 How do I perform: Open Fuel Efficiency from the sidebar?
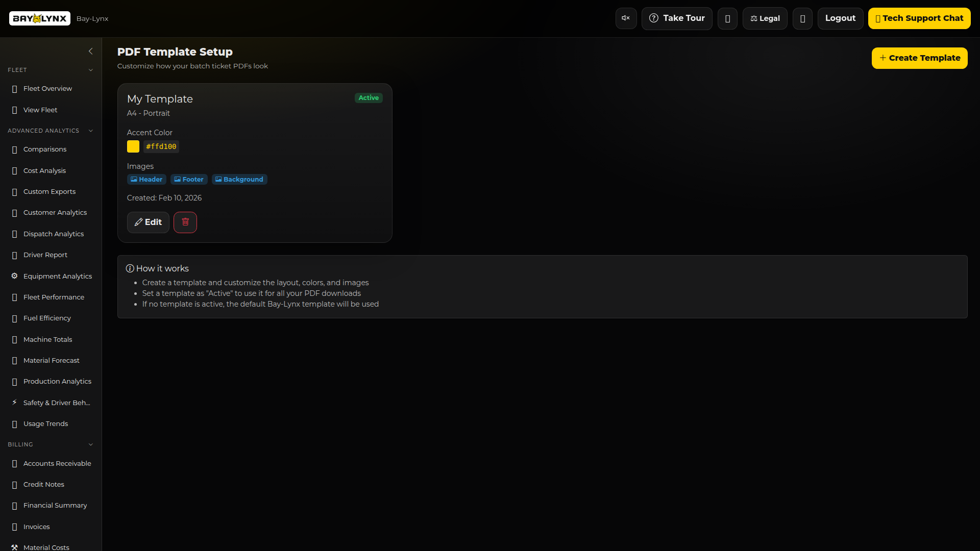tap(47, 318)
